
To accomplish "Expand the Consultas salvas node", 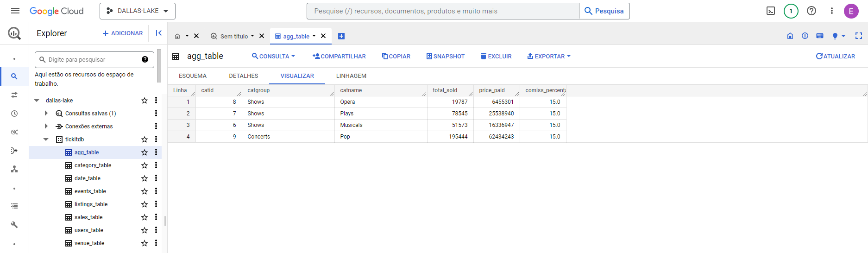I will pos(46,114).
